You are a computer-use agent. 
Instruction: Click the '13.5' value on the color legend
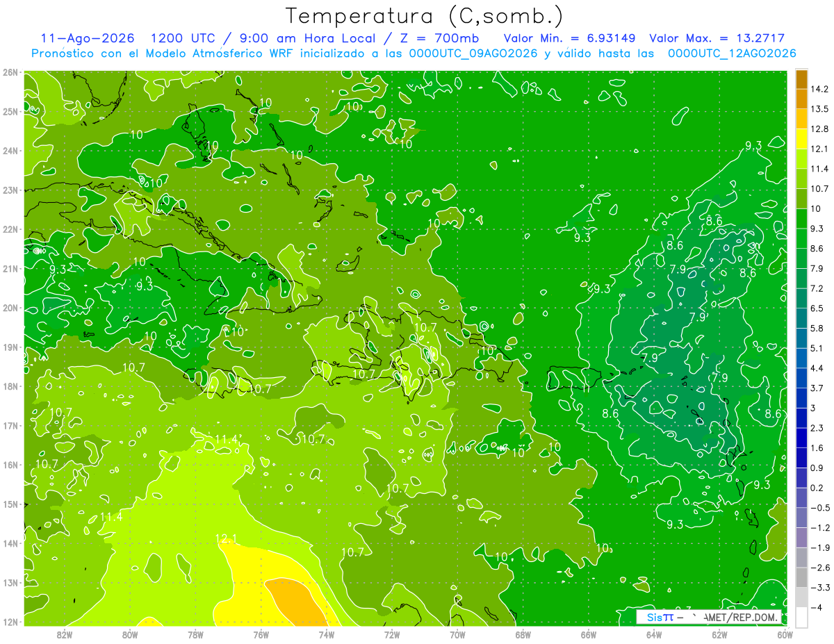[820, 109]
